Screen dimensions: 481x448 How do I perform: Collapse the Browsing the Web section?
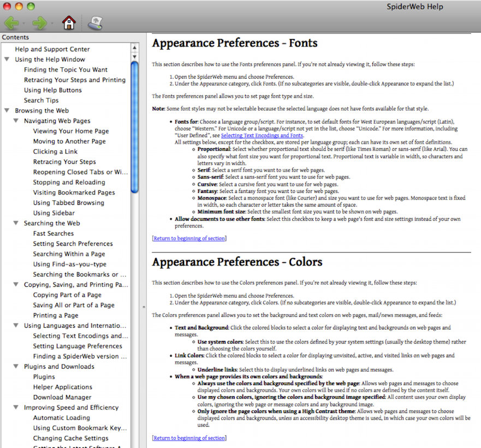pos(7,110)
